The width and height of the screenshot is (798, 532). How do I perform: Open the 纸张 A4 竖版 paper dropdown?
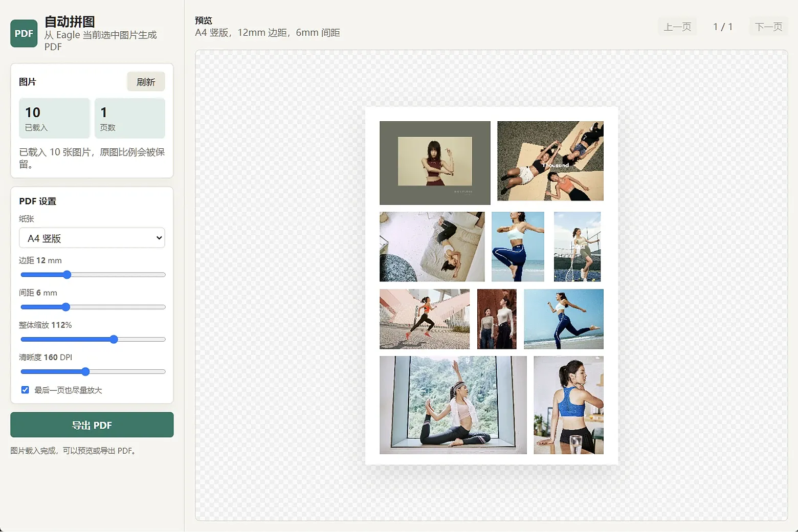coord(92,238)
